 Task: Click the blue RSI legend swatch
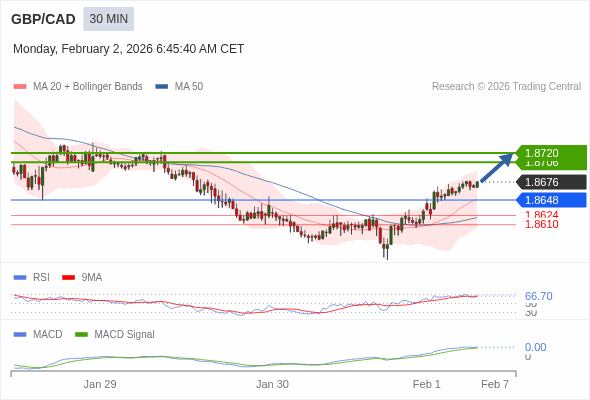20,278
